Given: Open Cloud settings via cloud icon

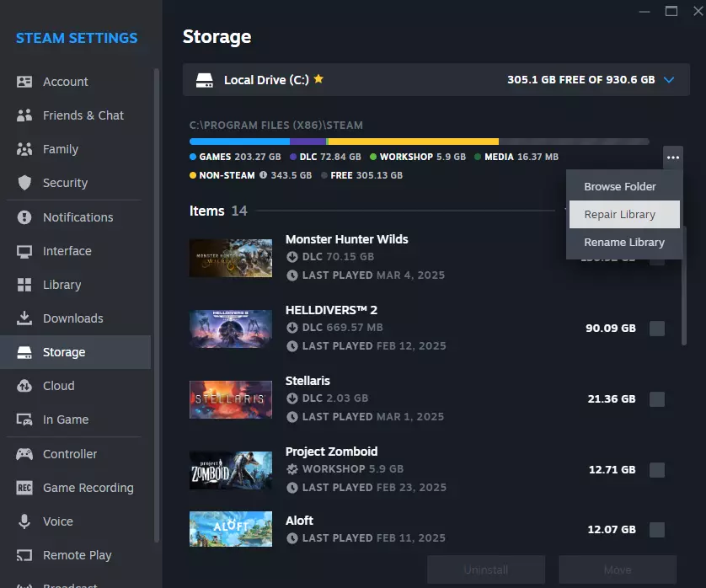Looking at the screenshot, I should click(x=24, y=386).
